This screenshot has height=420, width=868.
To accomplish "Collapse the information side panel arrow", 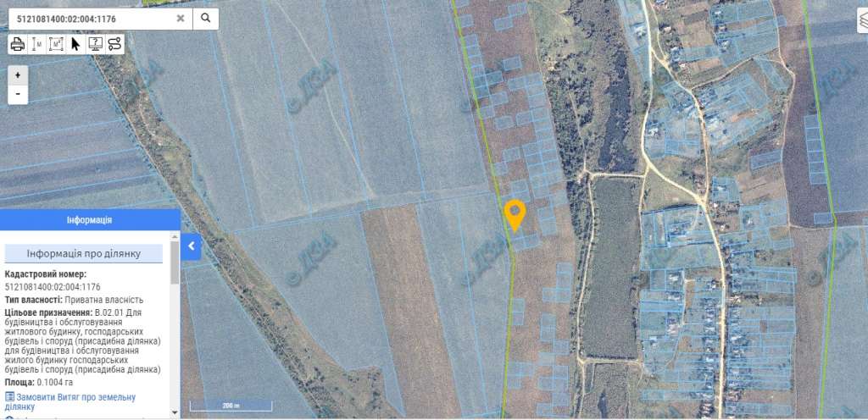I will tap(191, 246).
